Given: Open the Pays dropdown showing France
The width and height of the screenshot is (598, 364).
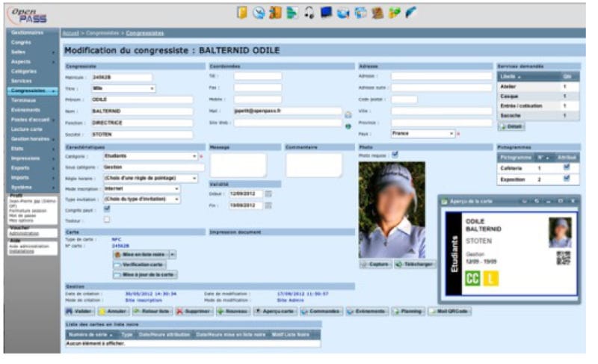Looking at the screenshot, I should coord(423,134).
